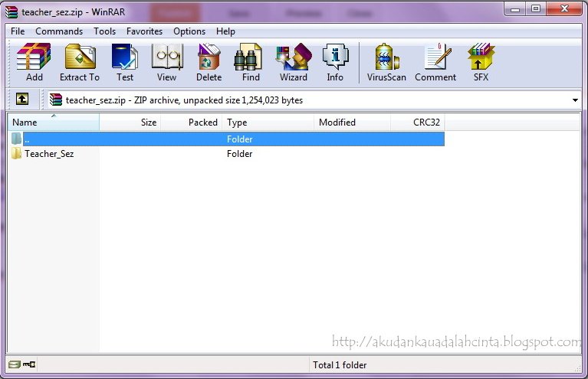The width and height of the screenshot is (588, 379).
Task: Click the Delete toolbar icon
Action: pyautogui.click(x=209, y=62)
